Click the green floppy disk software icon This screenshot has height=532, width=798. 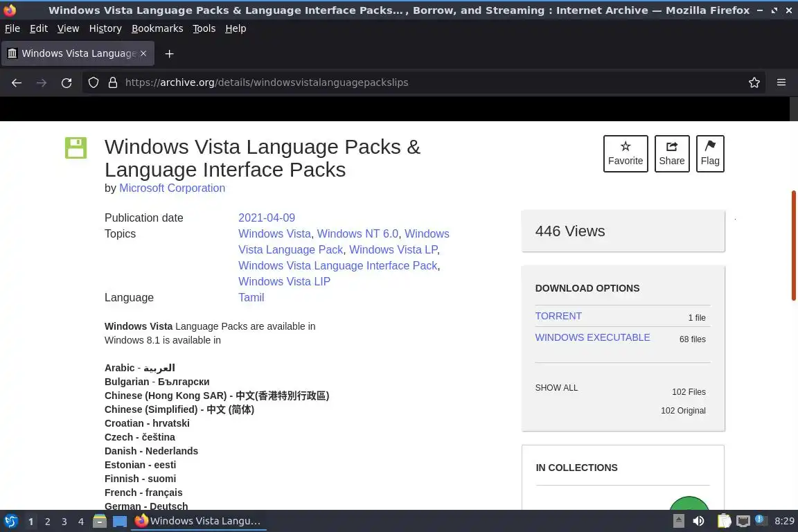click(76, 148)
